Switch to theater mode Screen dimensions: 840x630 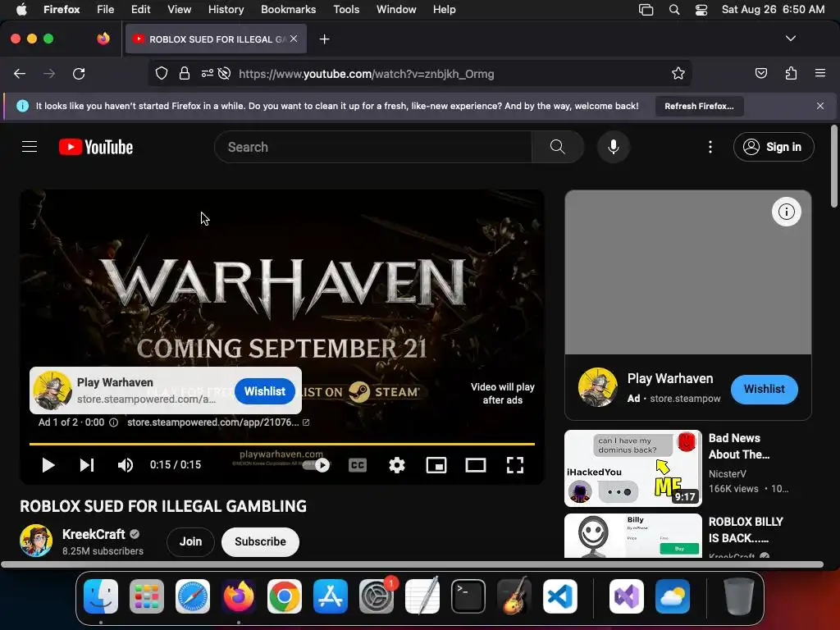475,465
